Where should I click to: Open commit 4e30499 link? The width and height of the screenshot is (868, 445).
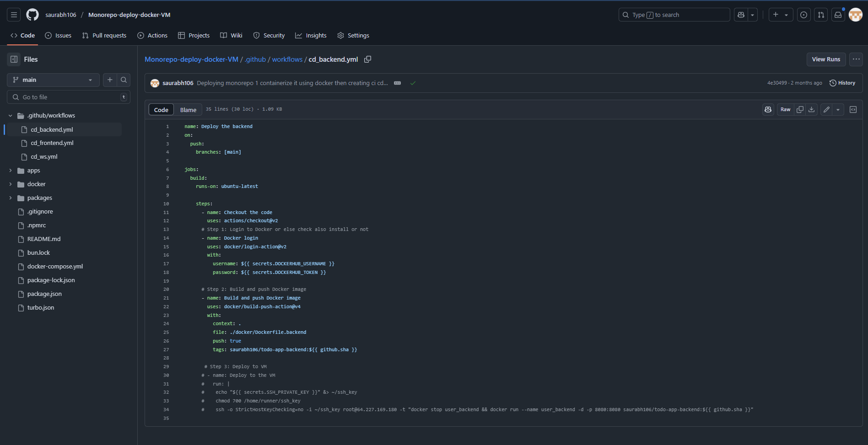(x=777, y=83)
